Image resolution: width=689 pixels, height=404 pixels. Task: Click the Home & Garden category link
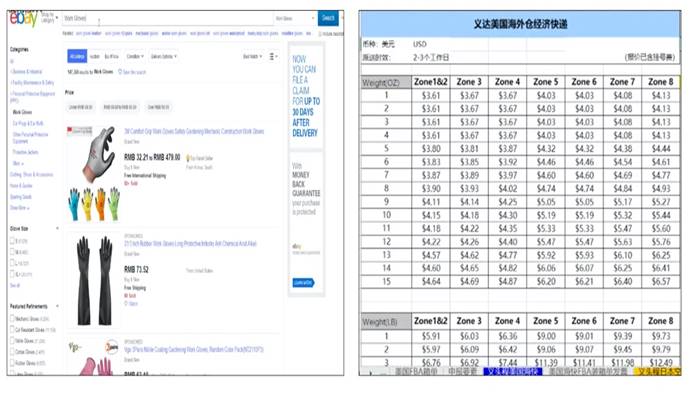[x=21, y=186]
